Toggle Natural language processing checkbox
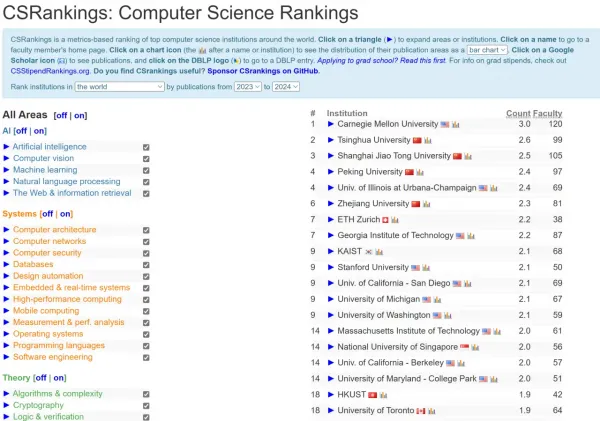600x421 pixels. pos(146,182)
